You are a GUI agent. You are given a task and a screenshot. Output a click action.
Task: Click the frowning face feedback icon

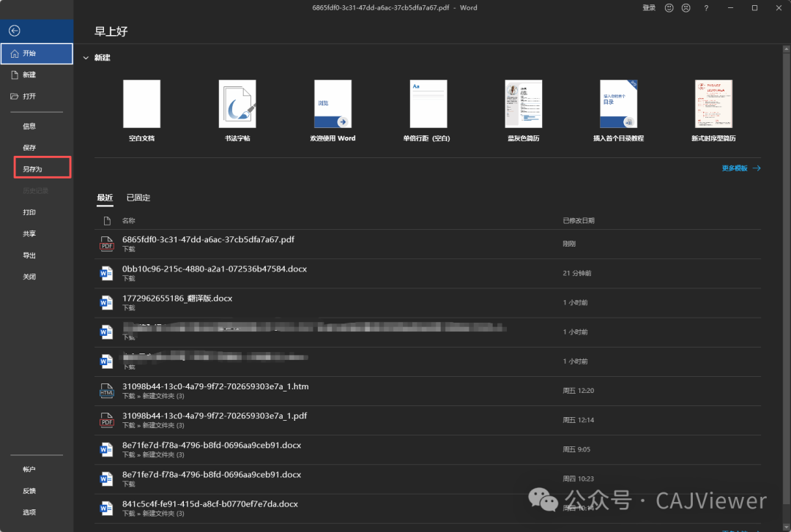pos(686,8)
